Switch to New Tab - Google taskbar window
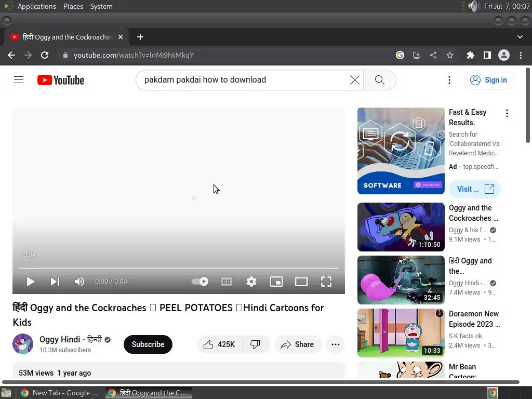Viewport: 532px width, 399px height. click(x=60, y=393)
